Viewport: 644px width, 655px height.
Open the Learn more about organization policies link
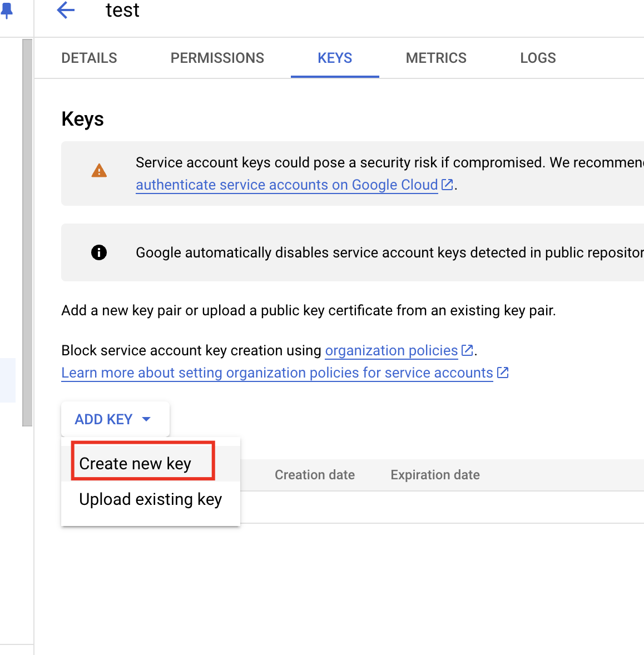coord(276,373)
